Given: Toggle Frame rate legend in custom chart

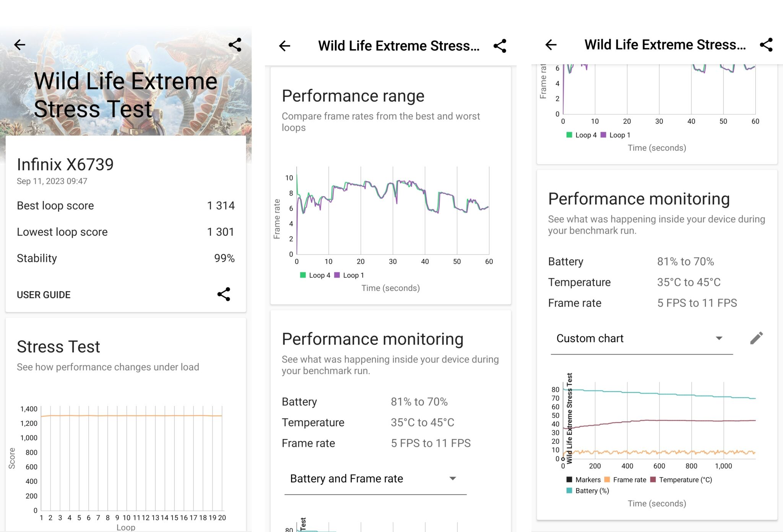Looking at the screenshot, I should [x=625, y=480].
